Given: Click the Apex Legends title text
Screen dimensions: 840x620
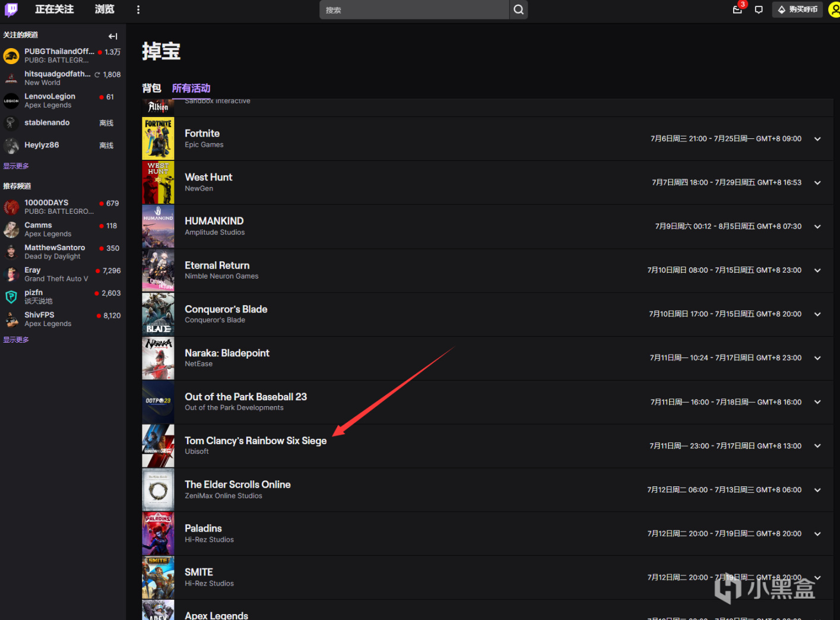Looking at the screenshot, I should [216, 615].
